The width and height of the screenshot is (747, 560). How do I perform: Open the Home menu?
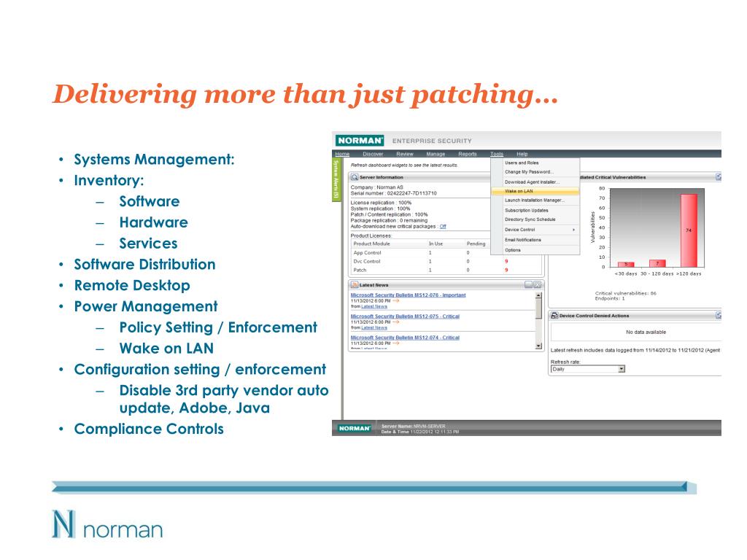(342, 154)
